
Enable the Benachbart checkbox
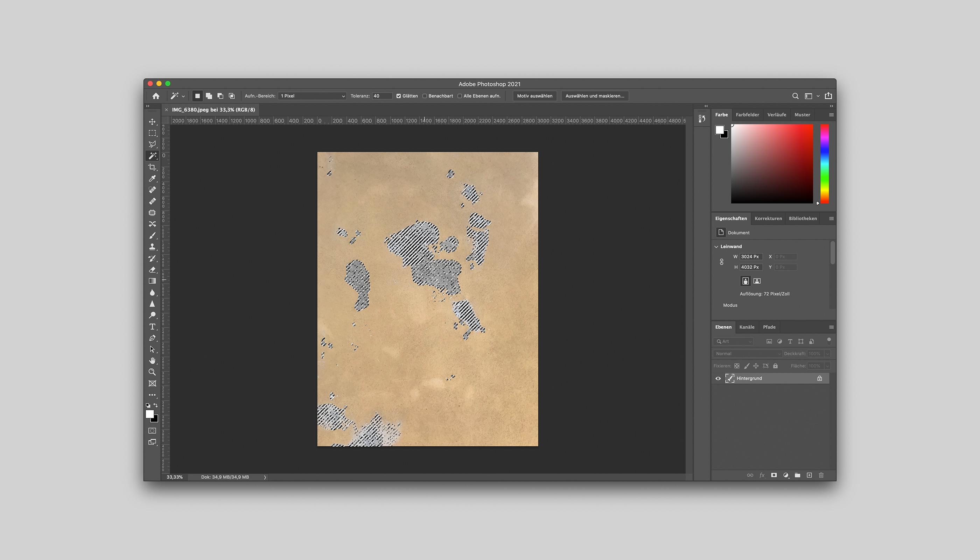click(425, 96)
